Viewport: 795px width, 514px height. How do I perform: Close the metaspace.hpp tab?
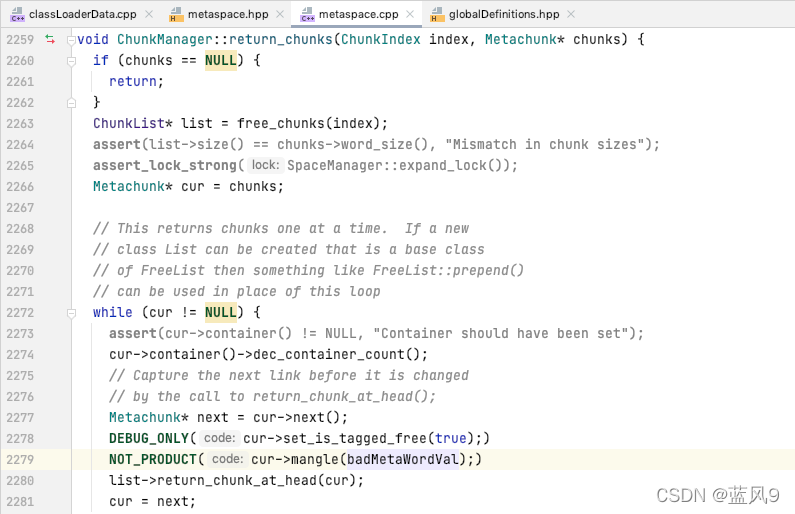pyautogui.click(x=280, y=14)
